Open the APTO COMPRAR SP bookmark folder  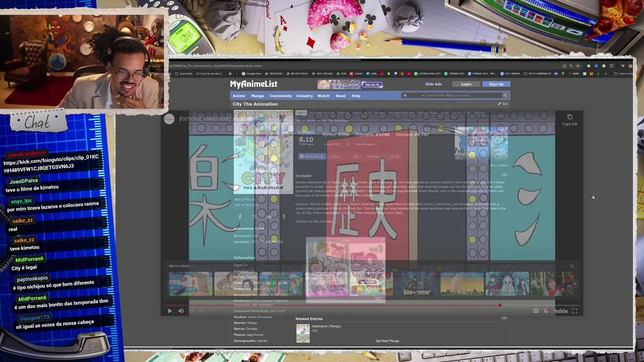[537, 73]
